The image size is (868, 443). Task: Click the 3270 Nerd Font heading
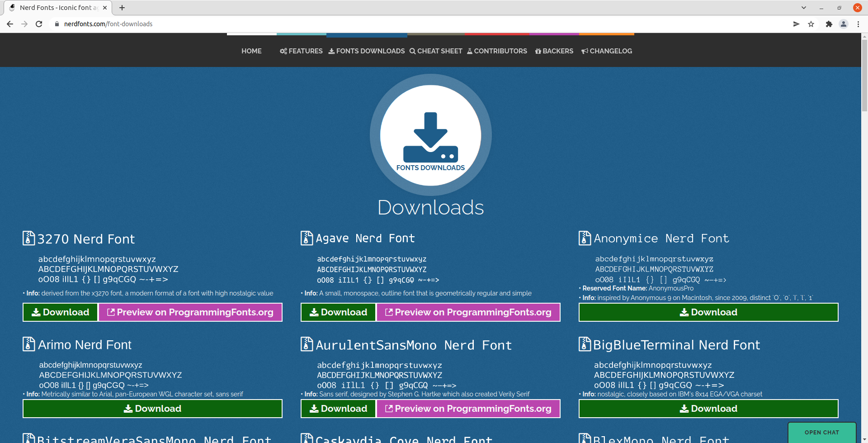pyautogui.click(x=86, y=239)
